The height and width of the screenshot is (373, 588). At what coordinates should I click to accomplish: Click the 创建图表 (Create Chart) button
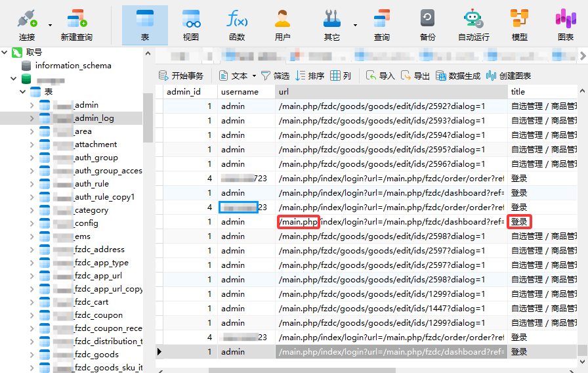(x=509, y=76)
